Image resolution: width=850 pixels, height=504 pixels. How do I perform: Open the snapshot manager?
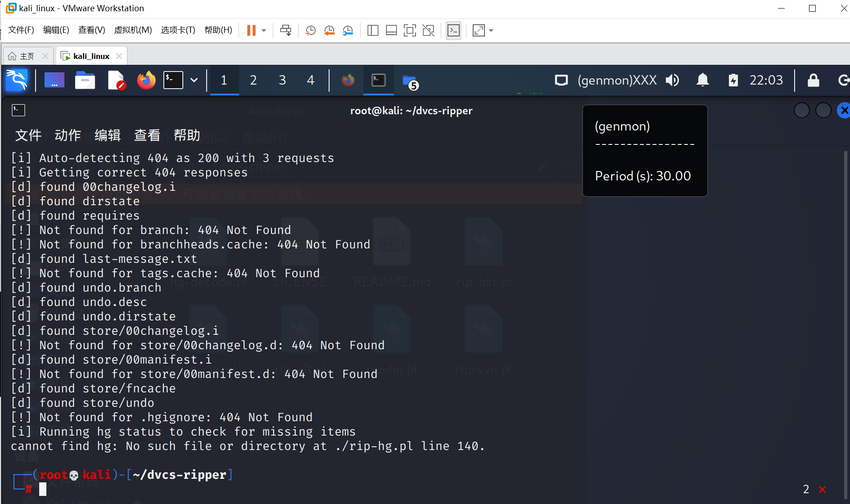348,30
